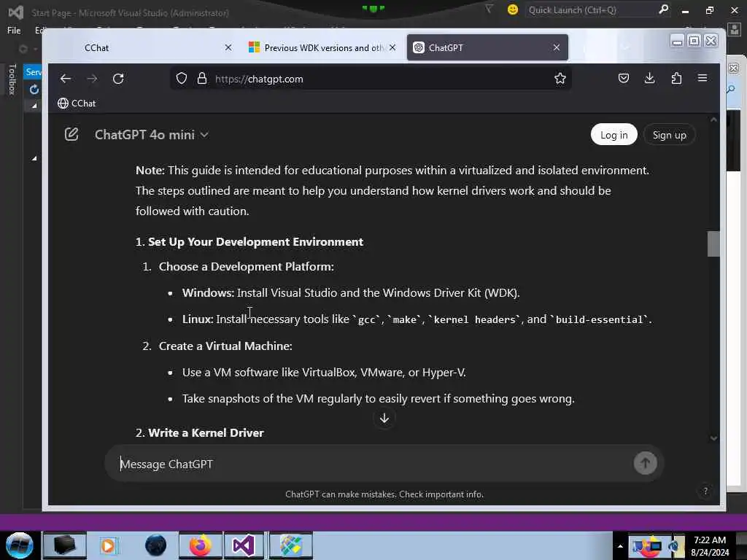Select the Server Explorer panel tab
Image resolution: width=747 pixels, height=560 pixels.
tap(34, 72)
